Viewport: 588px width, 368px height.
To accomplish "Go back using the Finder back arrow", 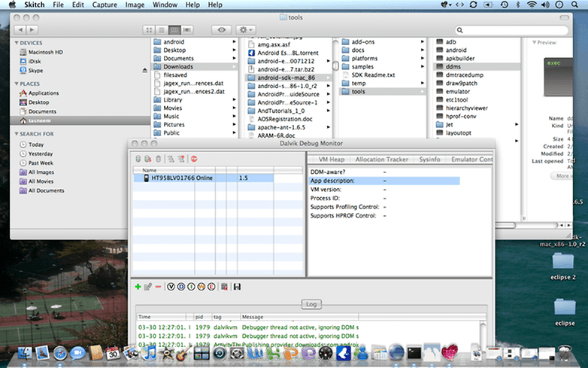I will point(20,29).
